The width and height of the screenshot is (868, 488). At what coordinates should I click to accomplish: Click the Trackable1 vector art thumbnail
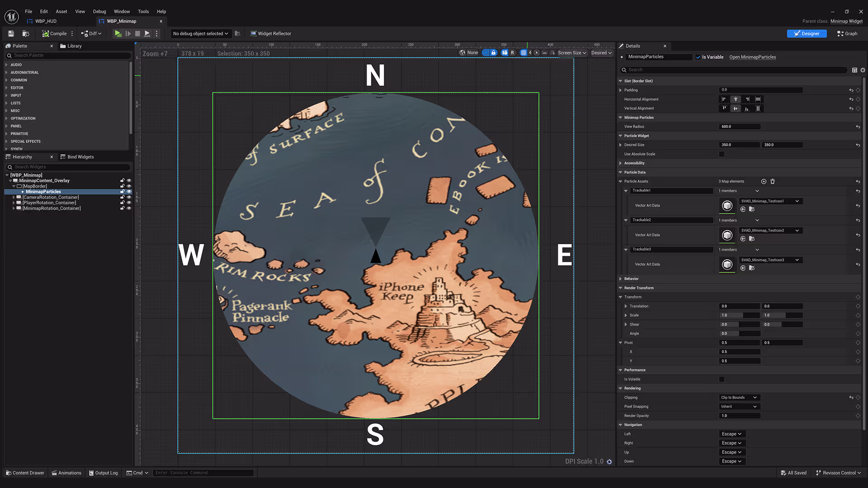[727, 206]
